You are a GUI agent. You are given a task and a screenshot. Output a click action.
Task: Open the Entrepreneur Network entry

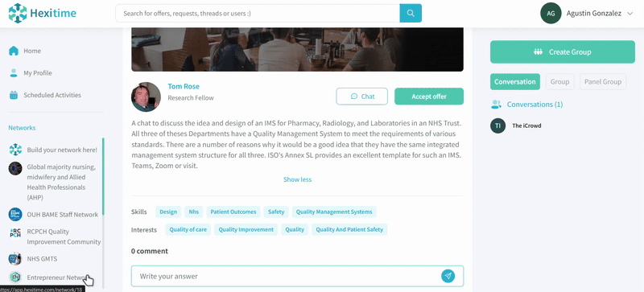56,278
